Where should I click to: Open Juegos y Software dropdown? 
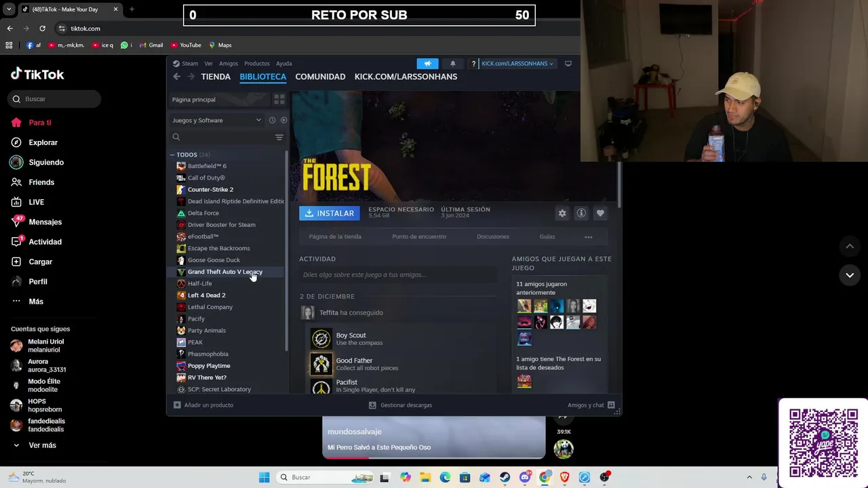click(x=216, y=120)
